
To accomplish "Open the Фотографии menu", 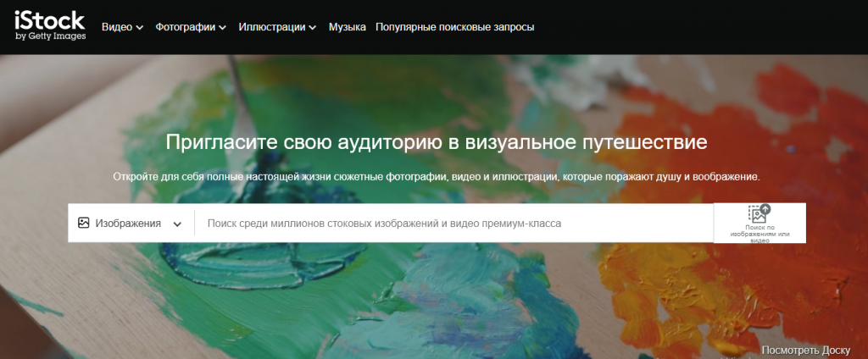I will tap(186, 27).
